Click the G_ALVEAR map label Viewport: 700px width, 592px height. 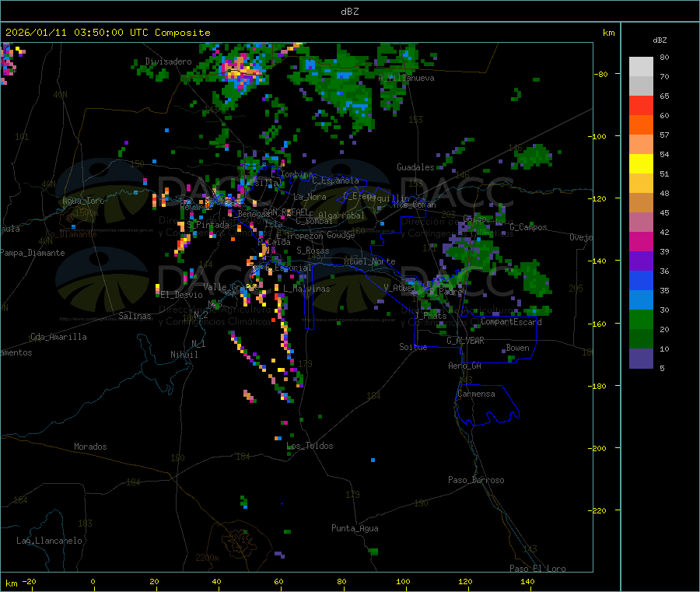[465, 341]
